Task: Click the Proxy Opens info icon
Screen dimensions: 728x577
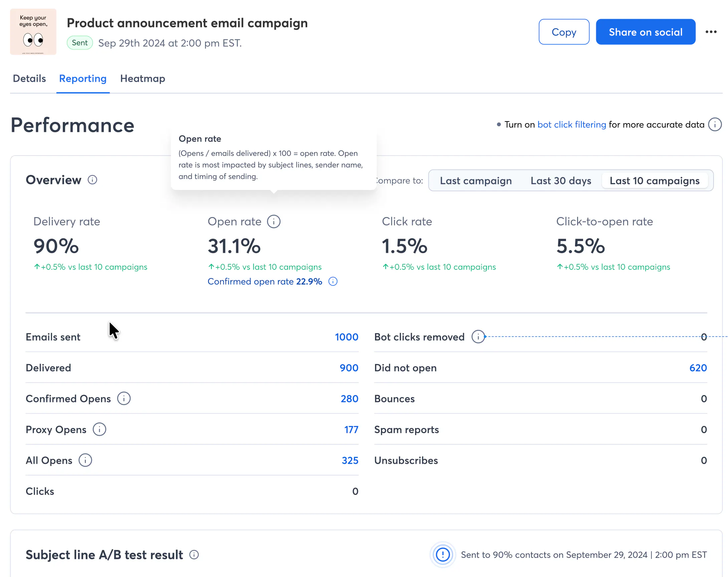Action: [x=99, y=429]
